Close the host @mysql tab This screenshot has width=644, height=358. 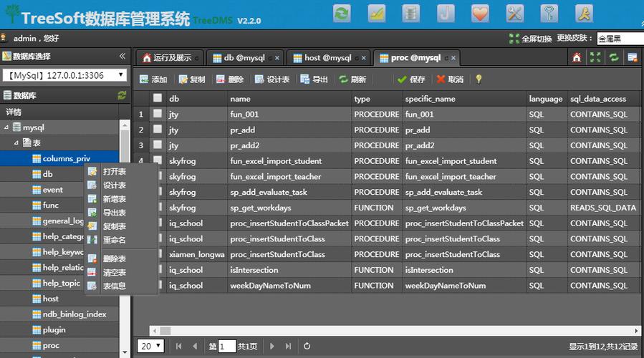[x=363, y=58]
